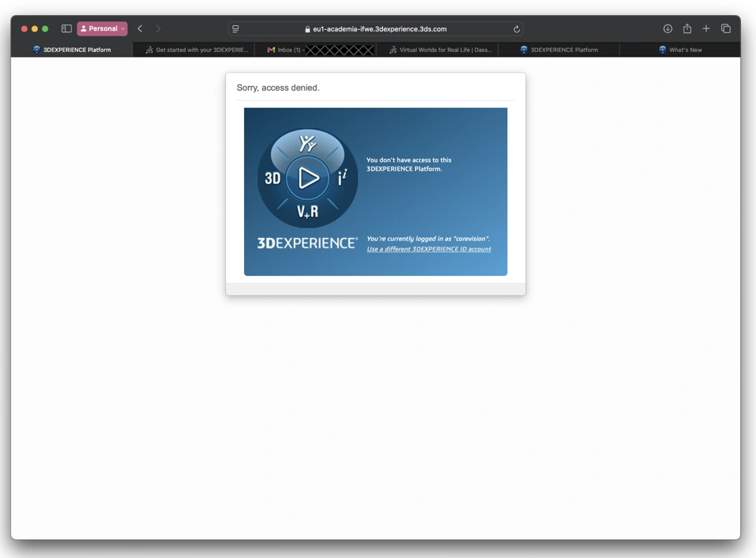
Task: Switch to Get started with your 3DEXPERIENCE tab
Action: point(194,50)
